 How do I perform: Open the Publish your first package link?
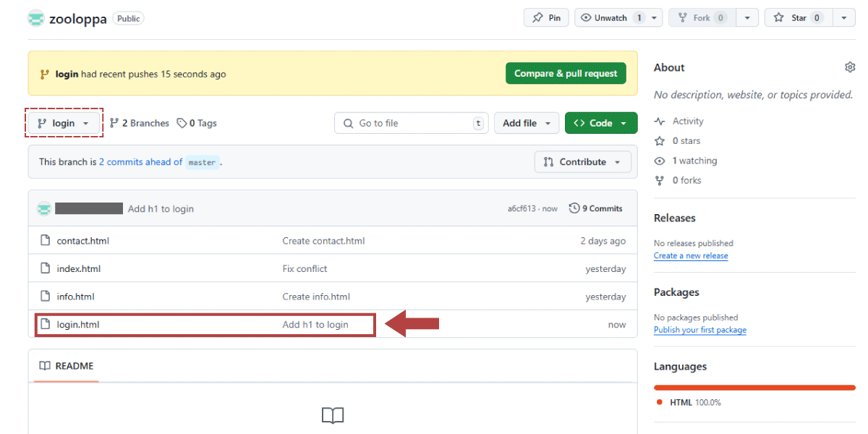(x=700, y=330)
